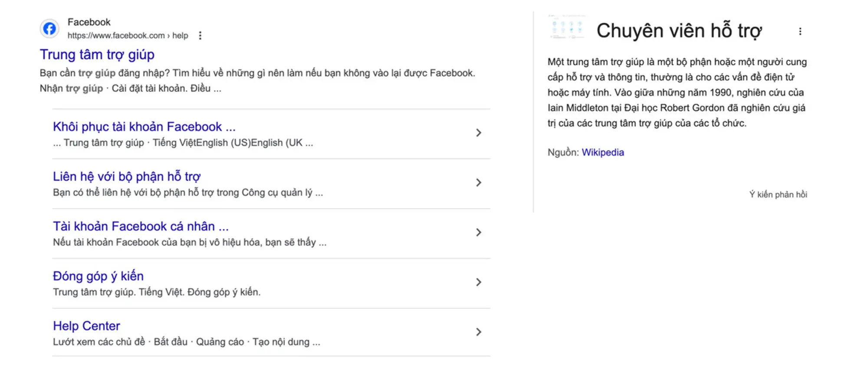Click the Facebook site name above the URL
Image resolution: width=868 pixels, height=365 pixels.
click(x=89, y=22)
